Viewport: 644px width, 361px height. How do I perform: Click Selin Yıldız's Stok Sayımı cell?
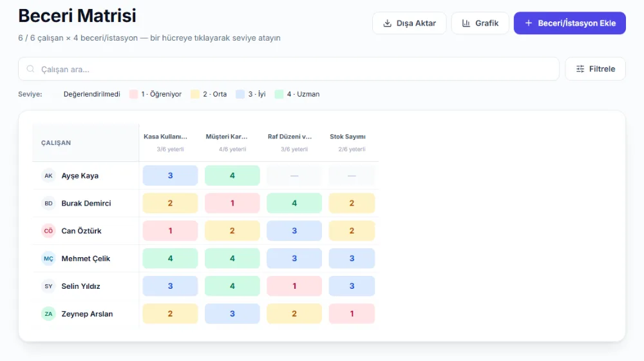click(x=352, y=286)
